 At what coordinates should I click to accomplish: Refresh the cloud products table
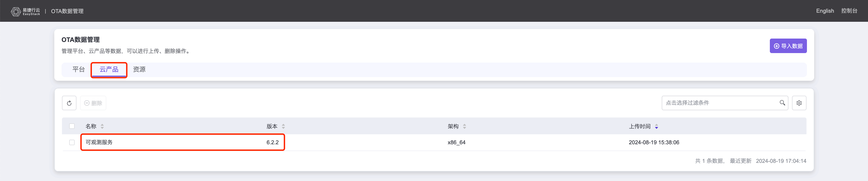point(69,103)
